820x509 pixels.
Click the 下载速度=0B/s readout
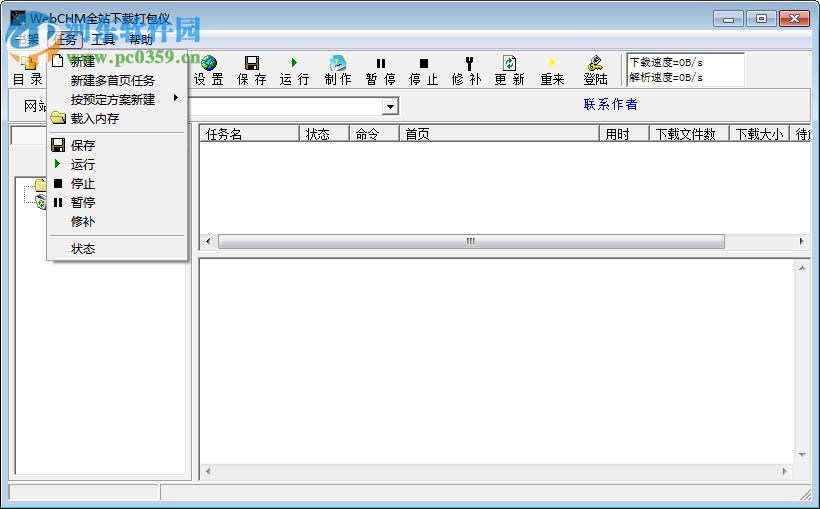(x=666, y=62)
